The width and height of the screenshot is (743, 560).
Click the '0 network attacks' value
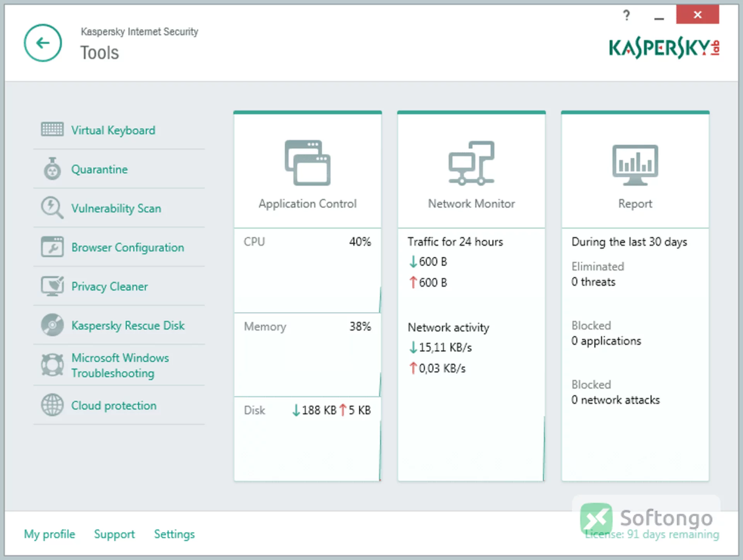615,400
